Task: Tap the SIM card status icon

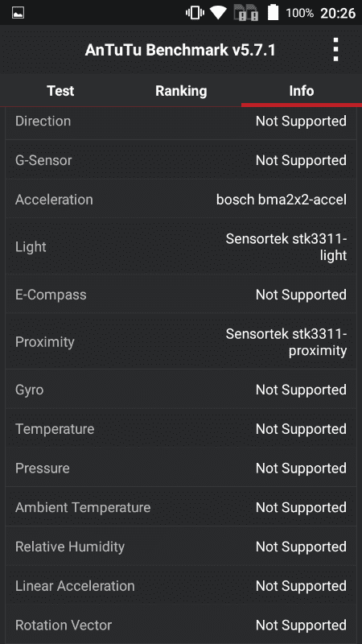Action: [x=246, y=13]
